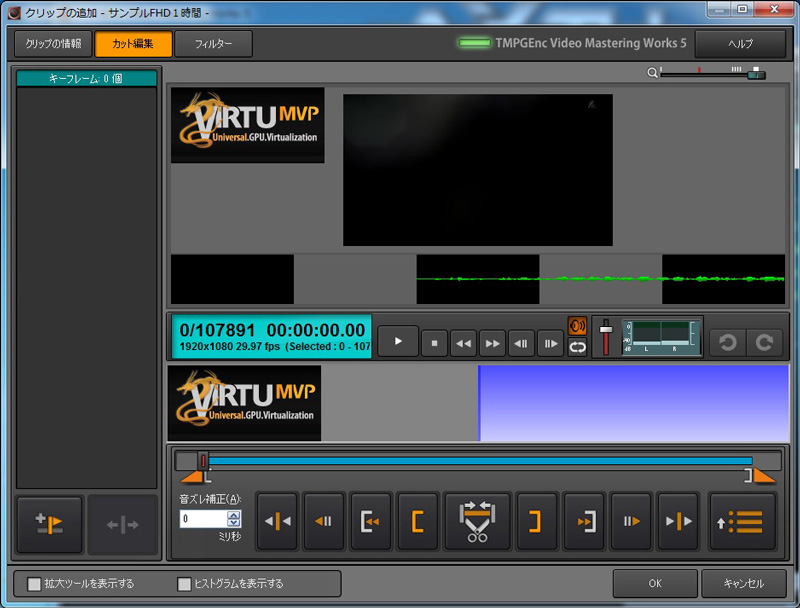Enable 拡大ツールを表示する checkbox
The height and width of the screenshot is (608, 800).
(x=35, y=584)
